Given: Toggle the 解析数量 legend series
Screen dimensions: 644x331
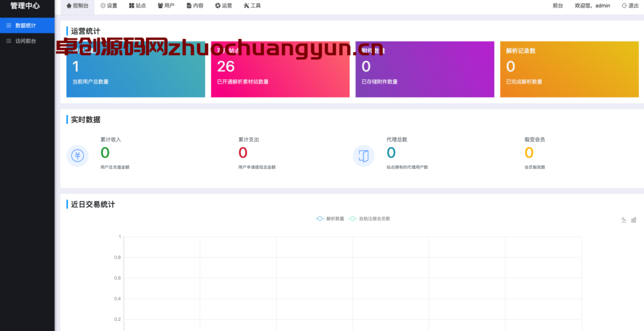Looking at the screenshot, I should [330, 219].
